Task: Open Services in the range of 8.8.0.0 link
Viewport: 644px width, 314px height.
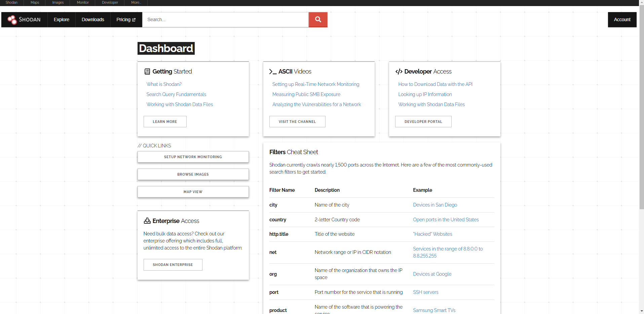Action: tap(448, 252)
